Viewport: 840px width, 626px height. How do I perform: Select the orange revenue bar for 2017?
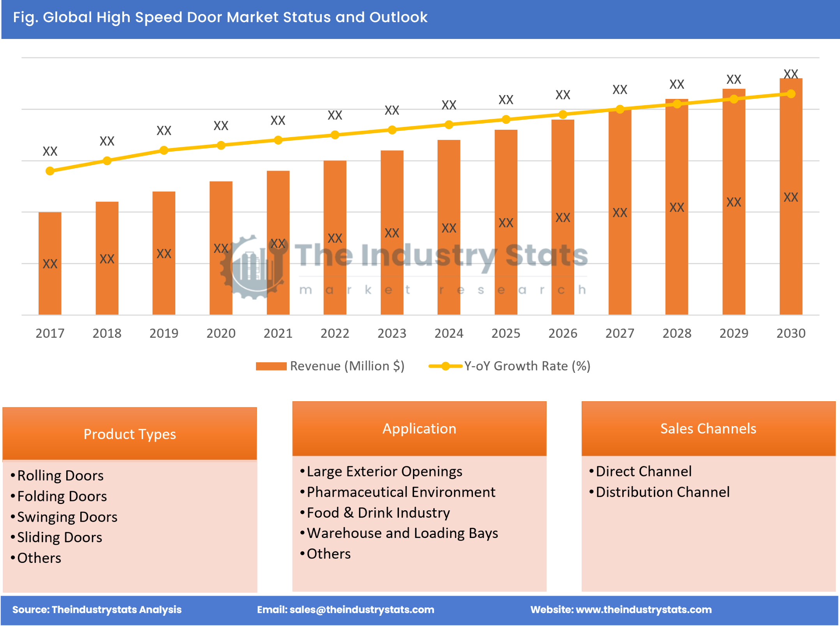click(50, 263)
